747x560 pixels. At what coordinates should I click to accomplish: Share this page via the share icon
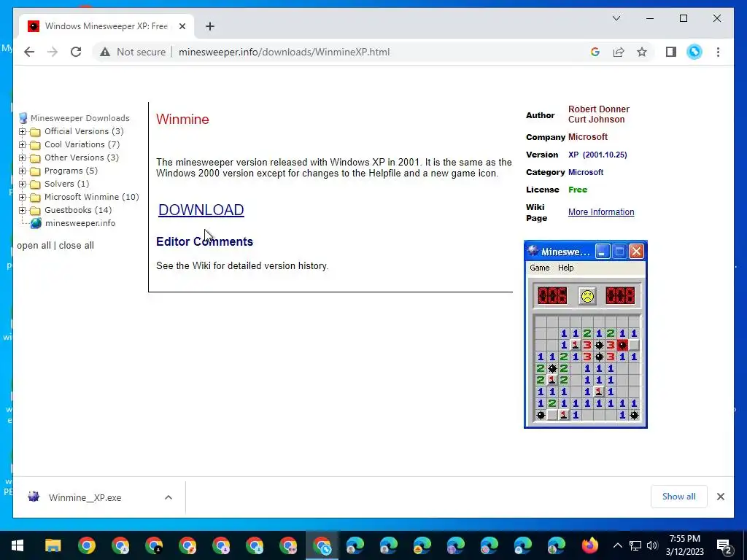(619, 52)
